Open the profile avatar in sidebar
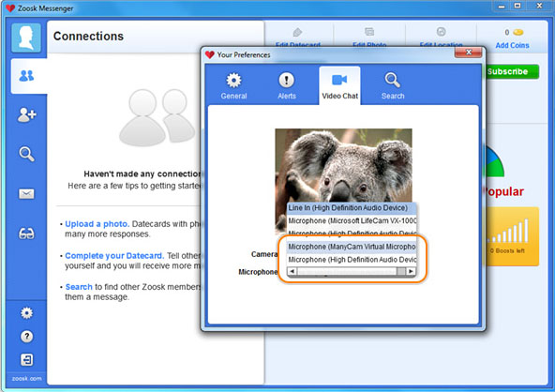The image size is (555, 392). tap(26, 38)
